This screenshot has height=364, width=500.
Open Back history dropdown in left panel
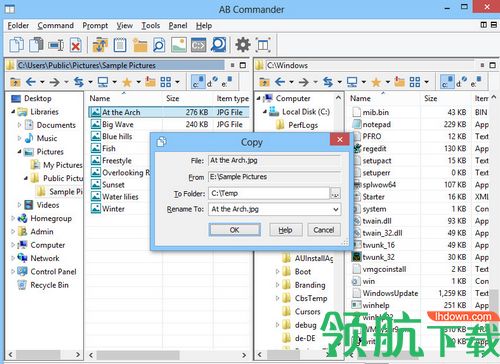tap(42, 82)
